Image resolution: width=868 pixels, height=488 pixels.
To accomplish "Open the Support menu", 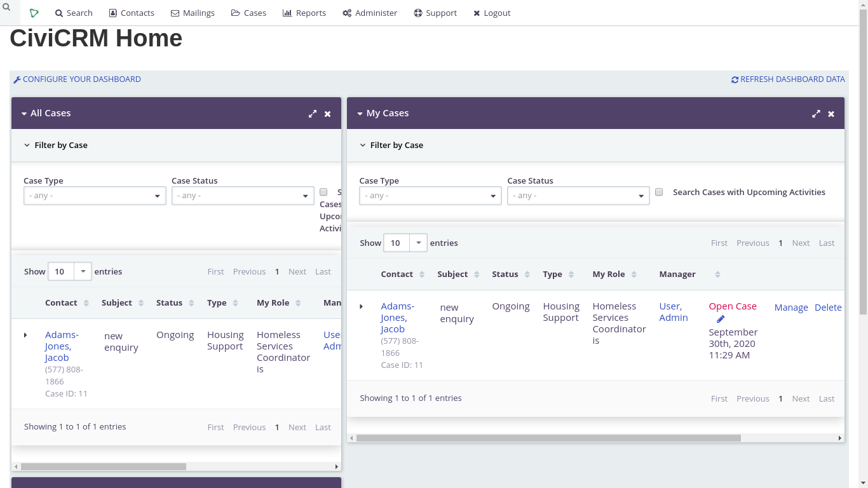I will [435, 13].
